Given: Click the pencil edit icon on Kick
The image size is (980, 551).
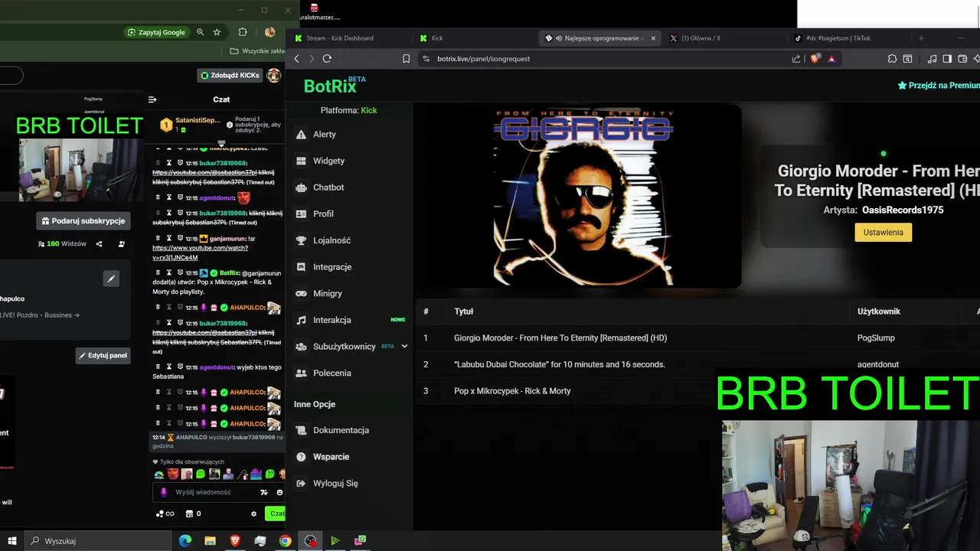Looking at the screenshot, I should point(111,279).
